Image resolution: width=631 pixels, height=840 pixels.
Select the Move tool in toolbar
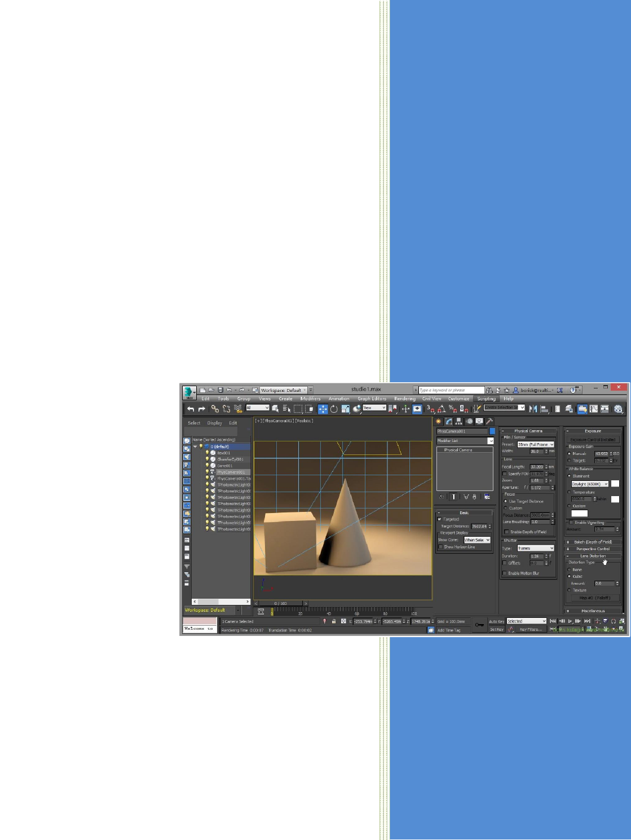tap(323, 409)
